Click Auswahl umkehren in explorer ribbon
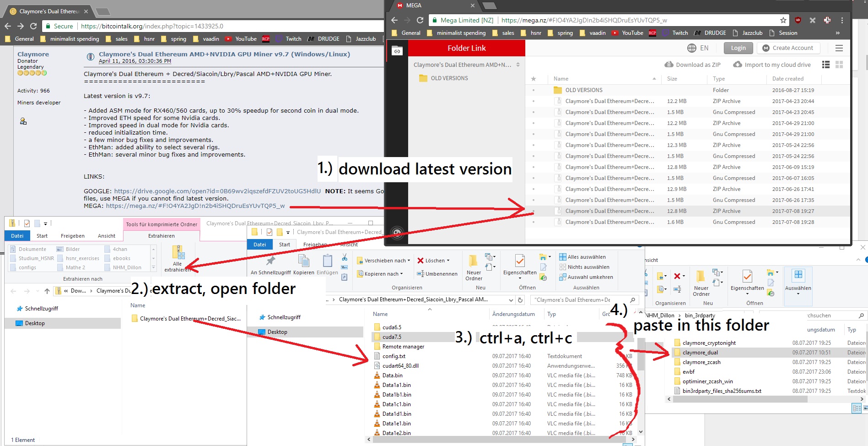 (586, 277)
